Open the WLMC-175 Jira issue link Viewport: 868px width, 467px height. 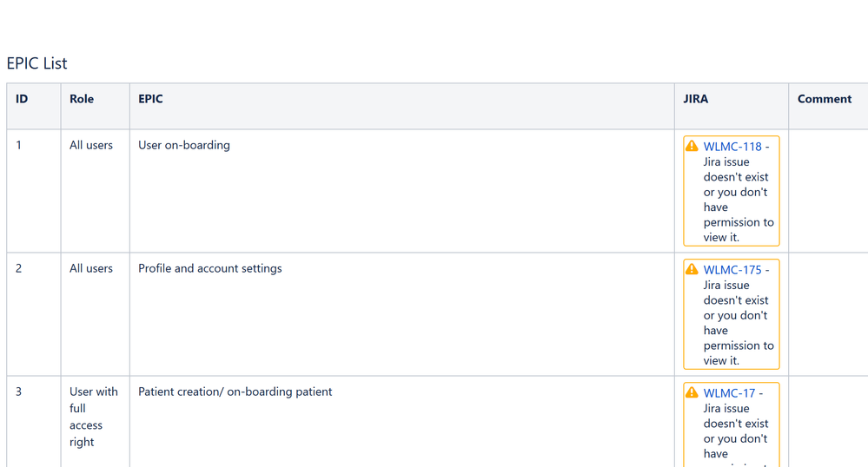(732, 270)
